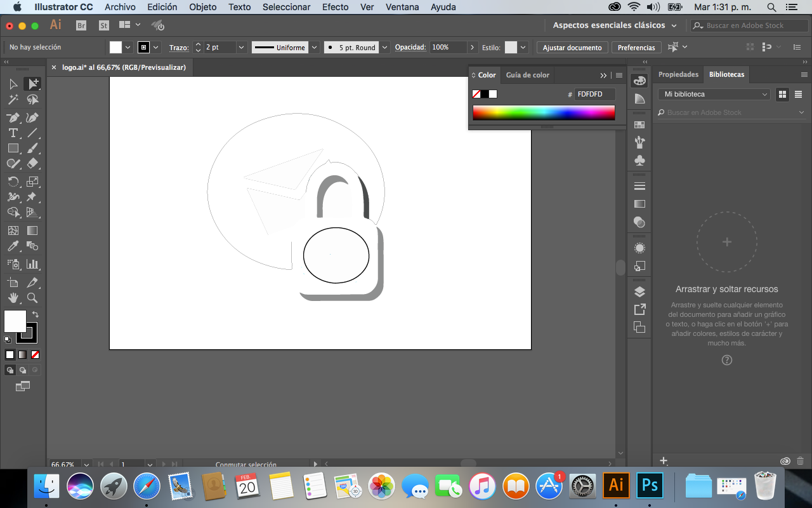Screen dimensions: 812x508
Task: Reset to default fill and stroke
Action: click(8, 340)
